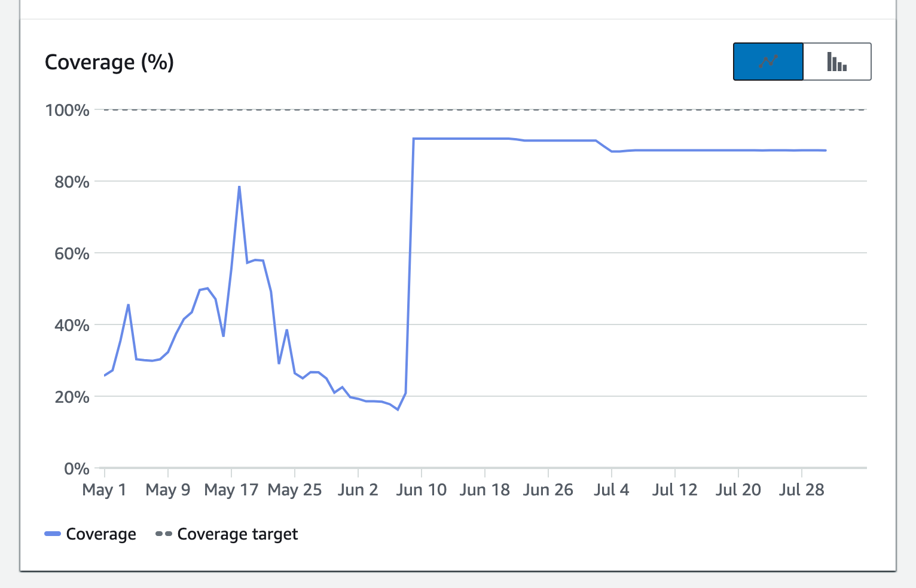
Task: Click the Jul 28 axis label
Action: [x=802, y=489]
